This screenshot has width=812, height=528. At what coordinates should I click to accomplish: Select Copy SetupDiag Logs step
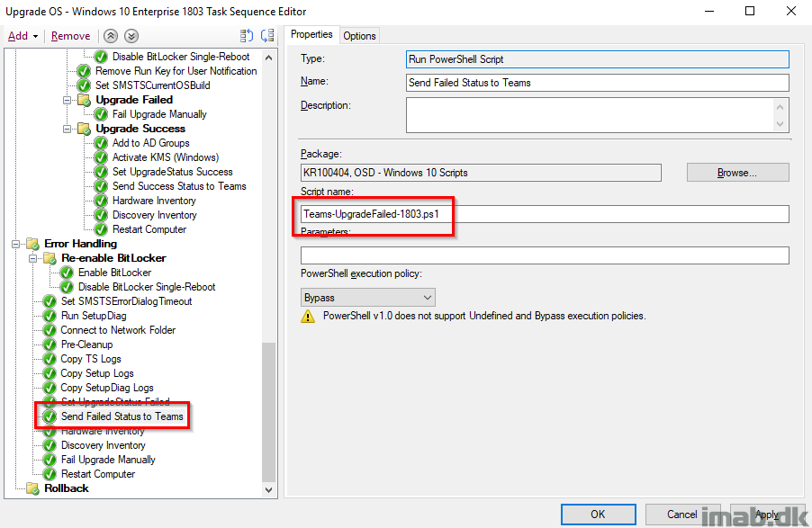point(107,388)
